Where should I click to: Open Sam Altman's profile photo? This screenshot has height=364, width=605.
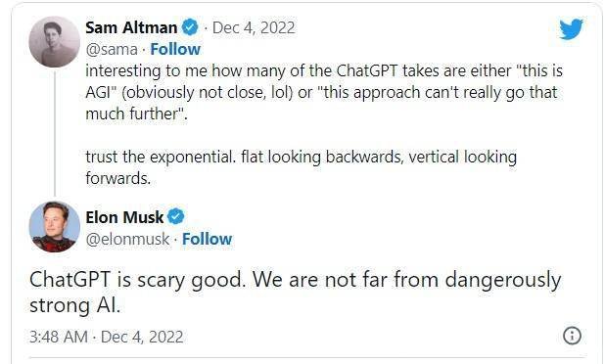click(55, 42)
